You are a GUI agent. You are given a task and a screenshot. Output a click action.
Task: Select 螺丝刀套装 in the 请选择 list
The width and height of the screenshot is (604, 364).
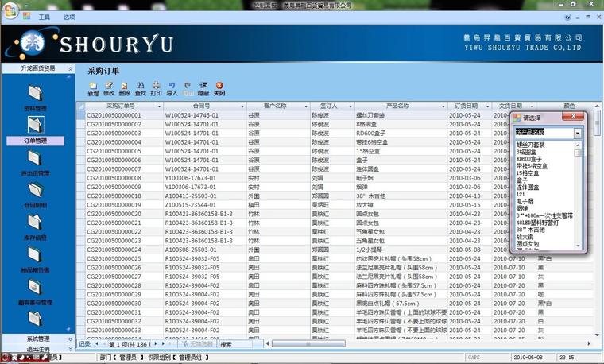(530, 145)
